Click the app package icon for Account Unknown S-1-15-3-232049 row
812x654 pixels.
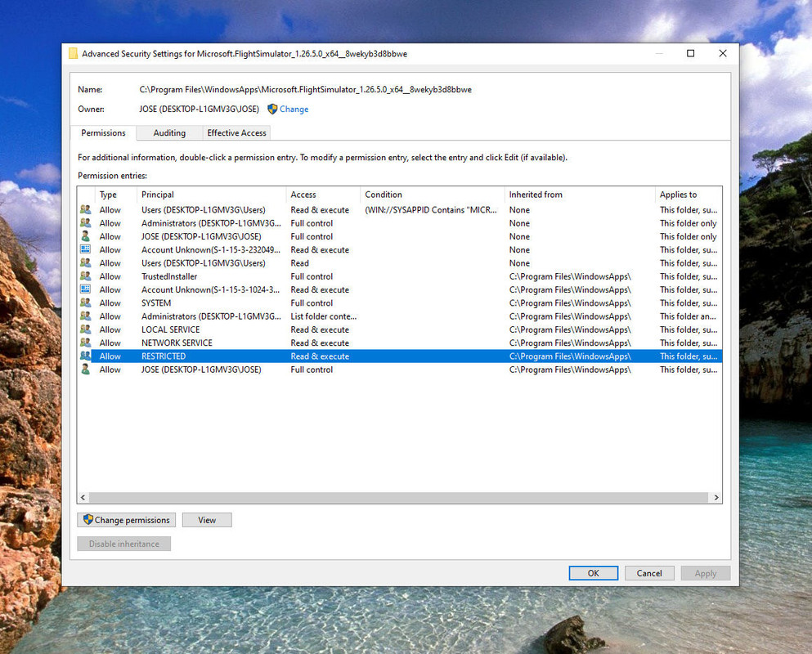pos(85,249)
